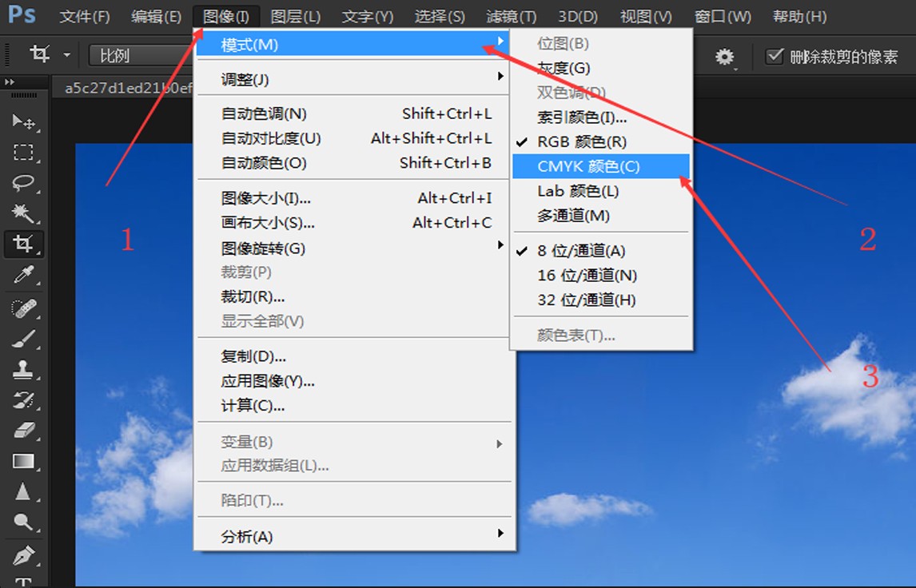Choose 8 位/通道(A) bit depth
The height and width of the screenshot is (588, 916).
(601, 251)
